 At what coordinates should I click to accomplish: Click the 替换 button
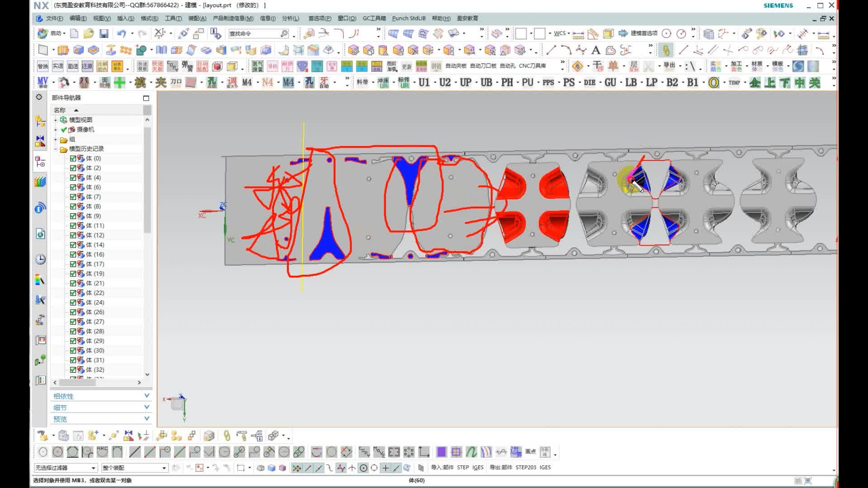click(x=43, y=66)
